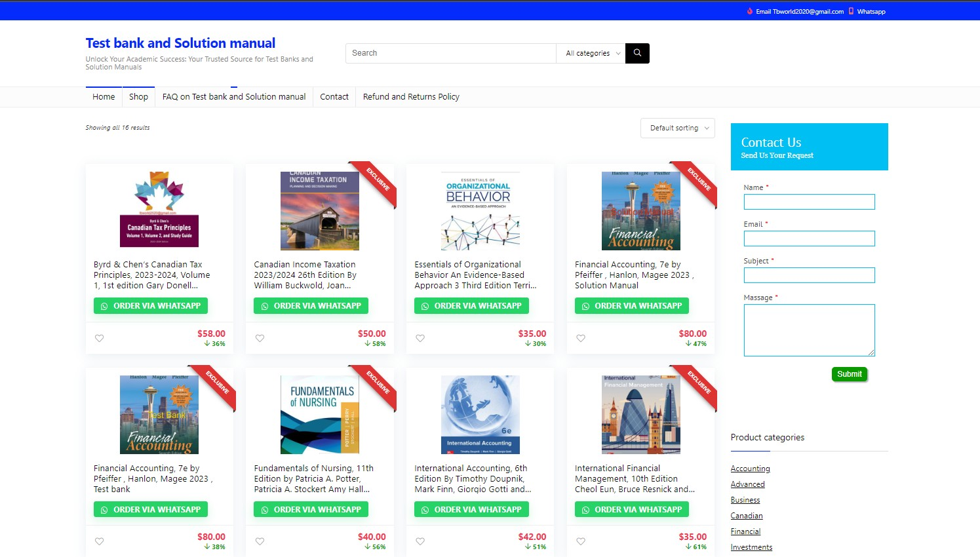Add Byrd & Chen's Canadian Tax to wishlist

tap(100, 338)
